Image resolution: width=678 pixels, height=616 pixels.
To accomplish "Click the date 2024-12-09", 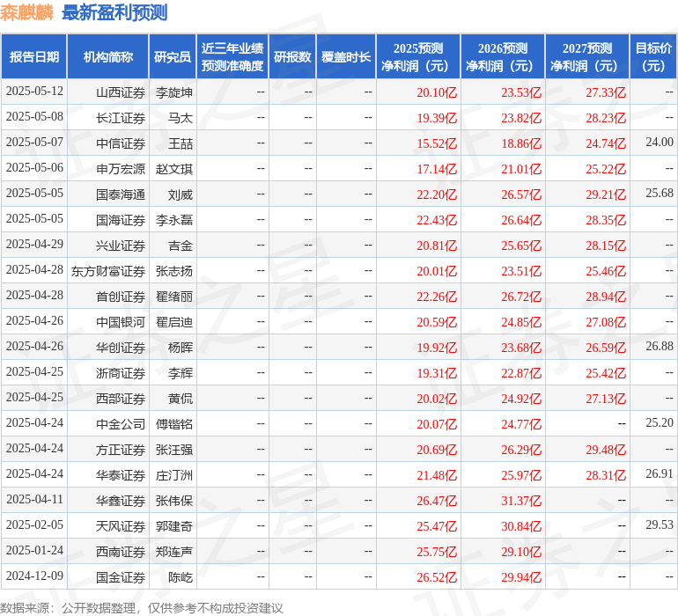I will click(34, 576).
